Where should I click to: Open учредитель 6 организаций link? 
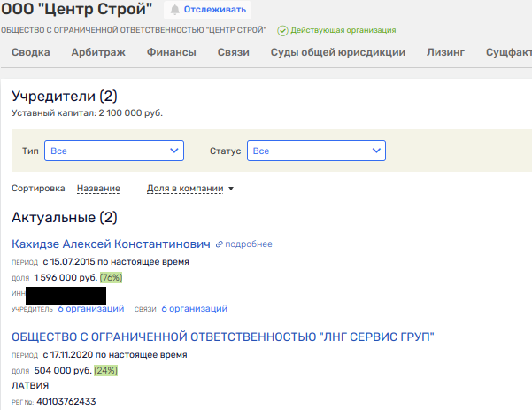(91, 309)
